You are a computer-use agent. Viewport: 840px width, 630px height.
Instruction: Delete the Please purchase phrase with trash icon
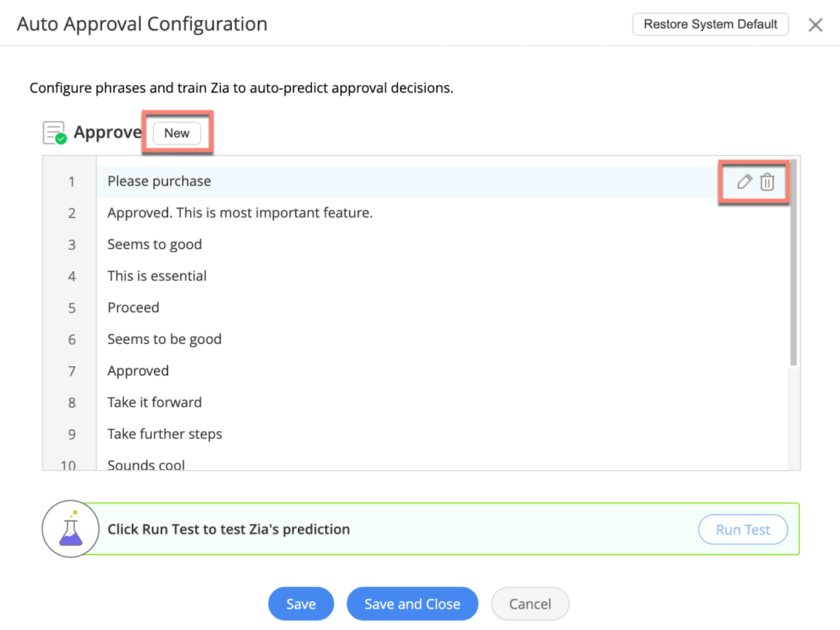[767, 182]
